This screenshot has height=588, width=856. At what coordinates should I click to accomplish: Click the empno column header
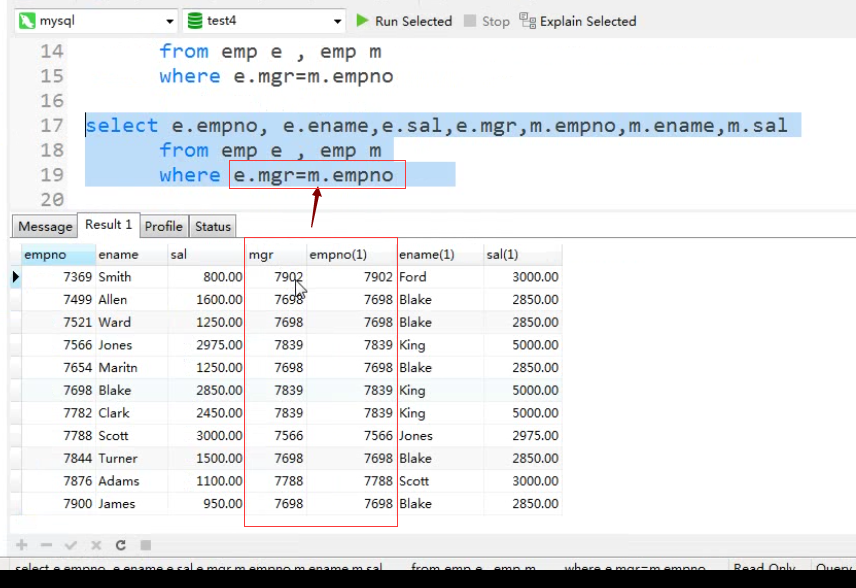58,254
